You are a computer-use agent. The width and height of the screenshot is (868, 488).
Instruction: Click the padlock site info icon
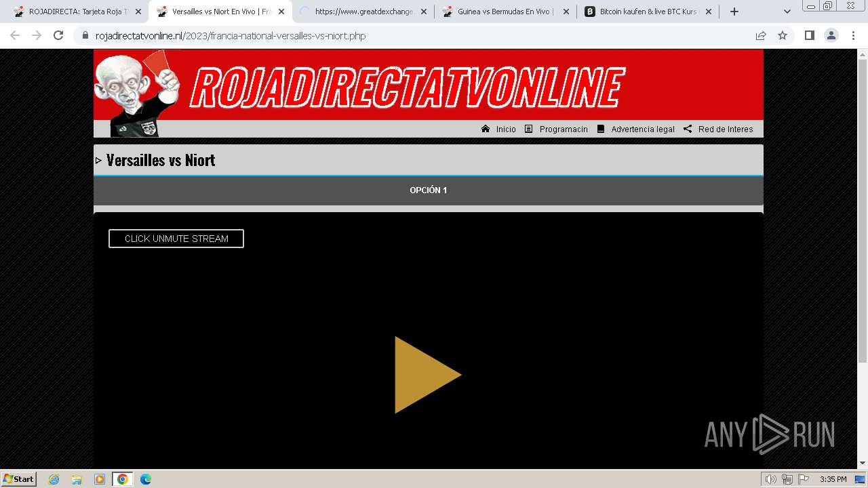pos(85,36)
